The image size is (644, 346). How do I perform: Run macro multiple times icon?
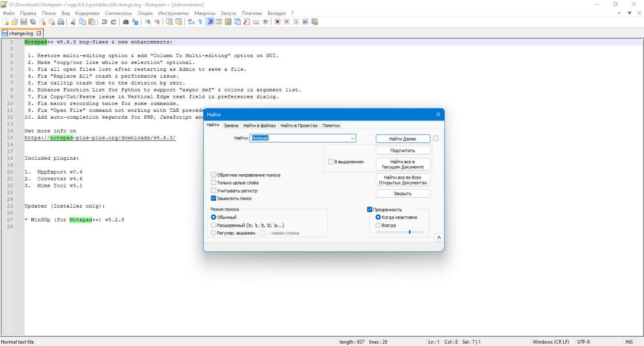click(x=306, y=22)
